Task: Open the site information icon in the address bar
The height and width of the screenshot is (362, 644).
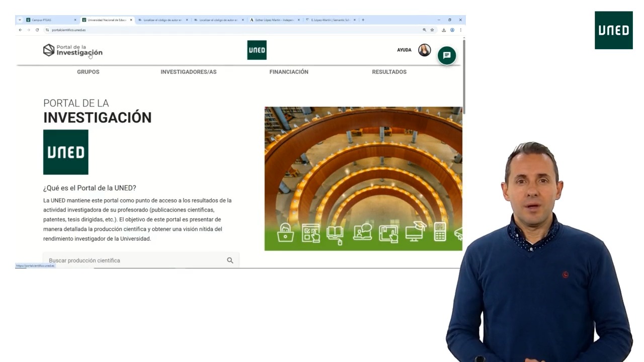Action: click(x=47, y=30)
